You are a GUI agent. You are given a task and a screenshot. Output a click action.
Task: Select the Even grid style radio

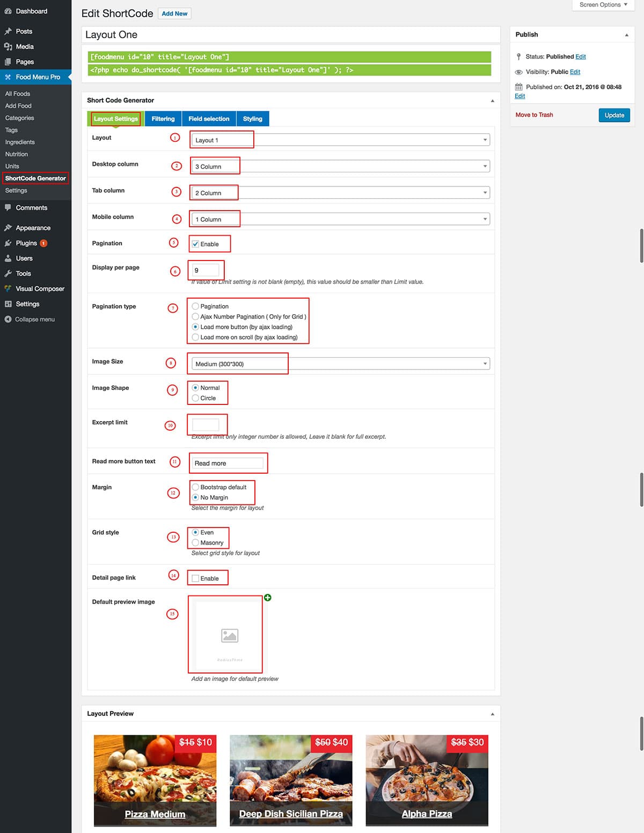(x=195, y=532)
